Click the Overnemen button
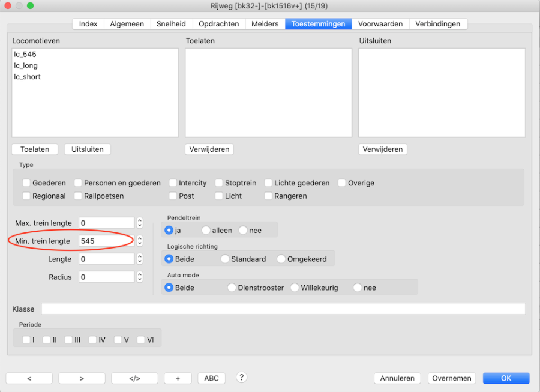The width and height of the screenshot is (540, 392). (452, 378)
